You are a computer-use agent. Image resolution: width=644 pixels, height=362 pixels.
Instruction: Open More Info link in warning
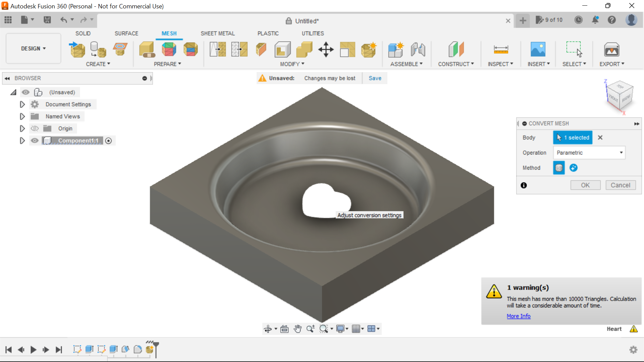click(x=519, y=316)
